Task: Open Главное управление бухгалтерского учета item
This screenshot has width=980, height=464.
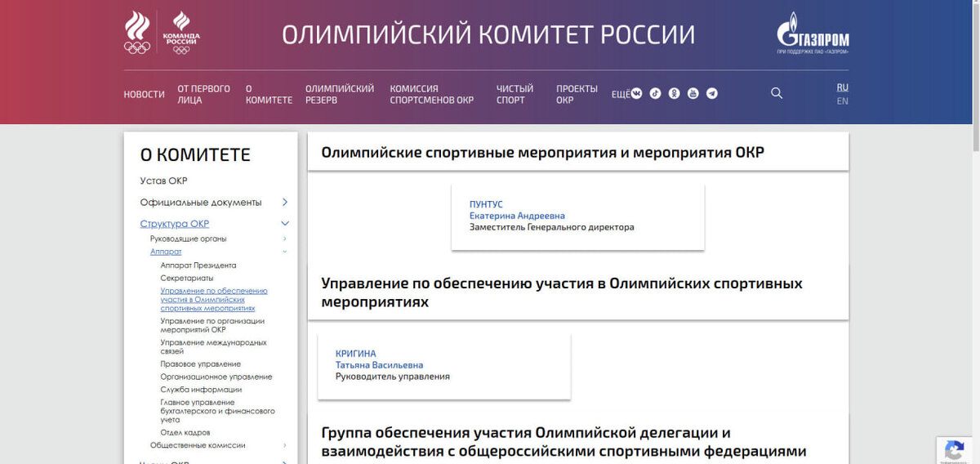Action: 217,411
